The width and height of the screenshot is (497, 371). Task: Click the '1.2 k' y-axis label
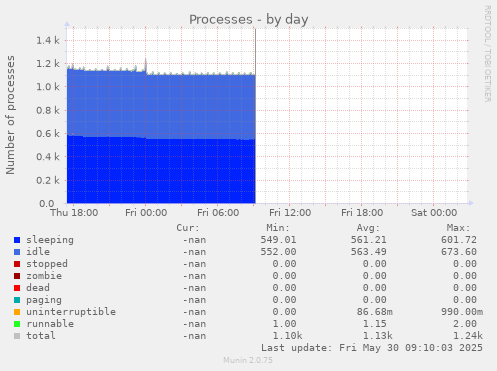48,64
